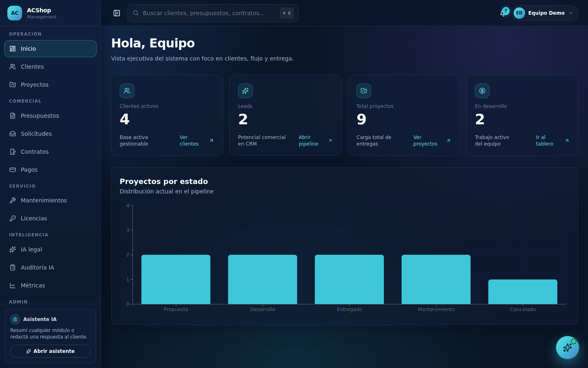Click the Presupuestos document icon
588x368 pixels.
pos(13,116)
